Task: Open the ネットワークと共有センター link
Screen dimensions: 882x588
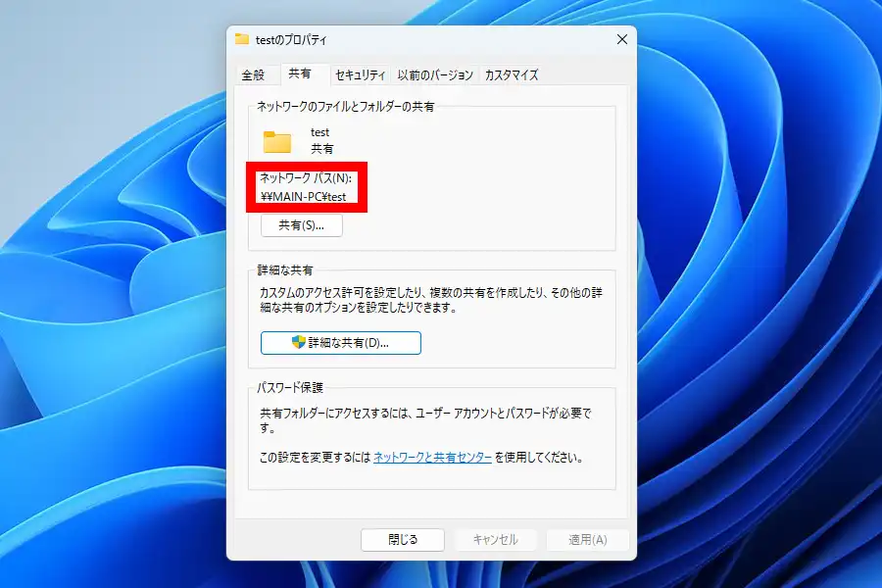Action: tap(432, 458)
